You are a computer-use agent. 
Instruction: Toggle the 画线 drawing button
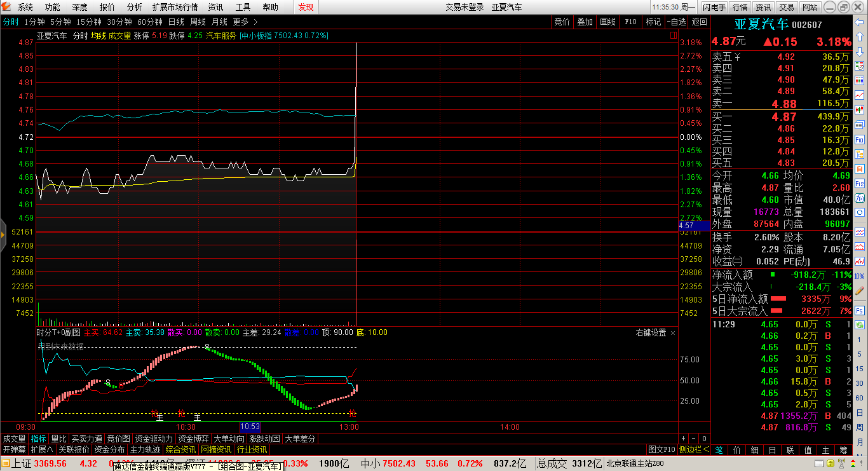608,22
